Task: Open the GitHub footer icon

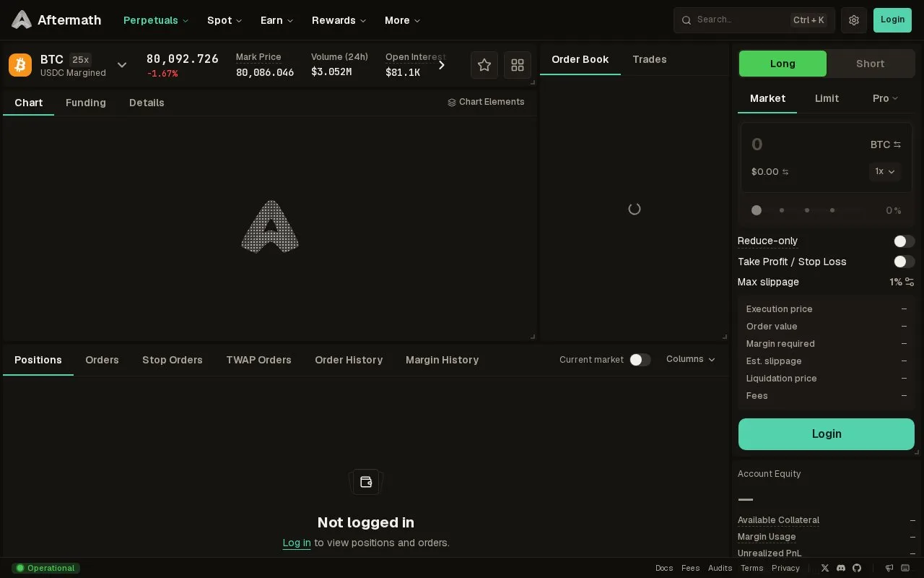Action: [857, 568]
